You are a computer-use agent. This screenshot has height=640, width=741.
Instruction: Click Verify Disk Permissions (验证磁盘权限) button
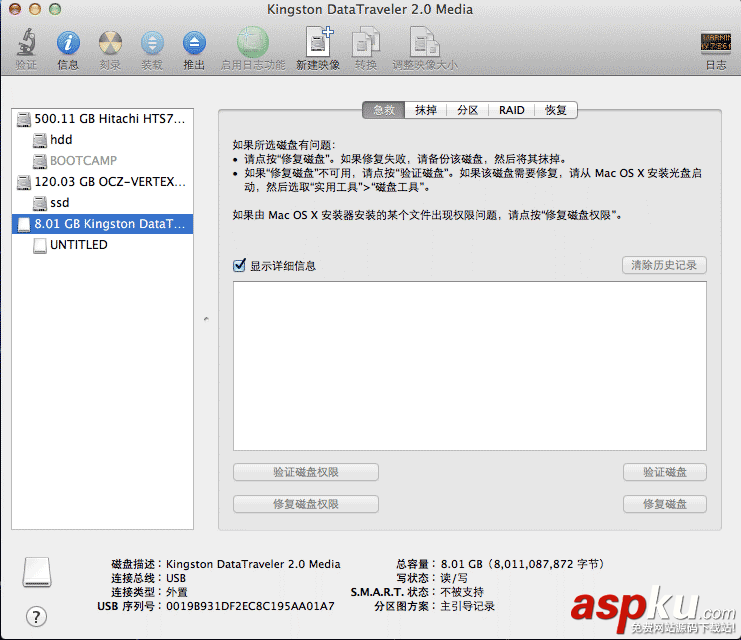tap(306, 472)
